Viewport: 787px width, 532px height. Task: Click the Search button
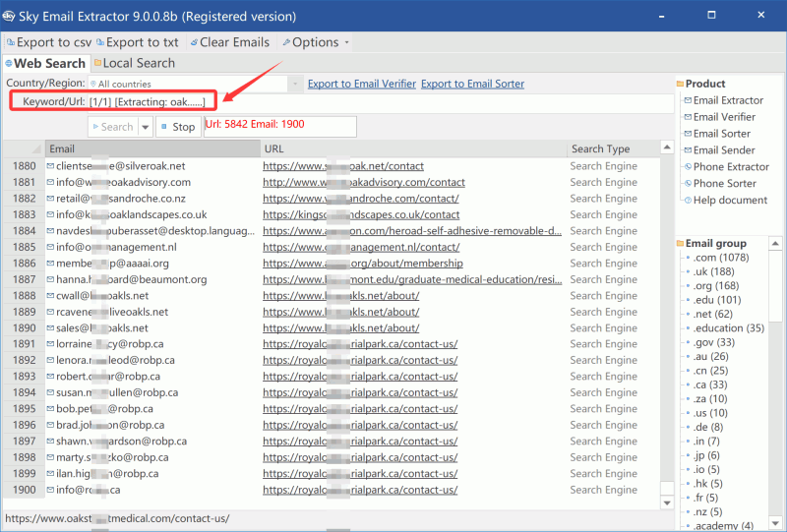[112, 127]
